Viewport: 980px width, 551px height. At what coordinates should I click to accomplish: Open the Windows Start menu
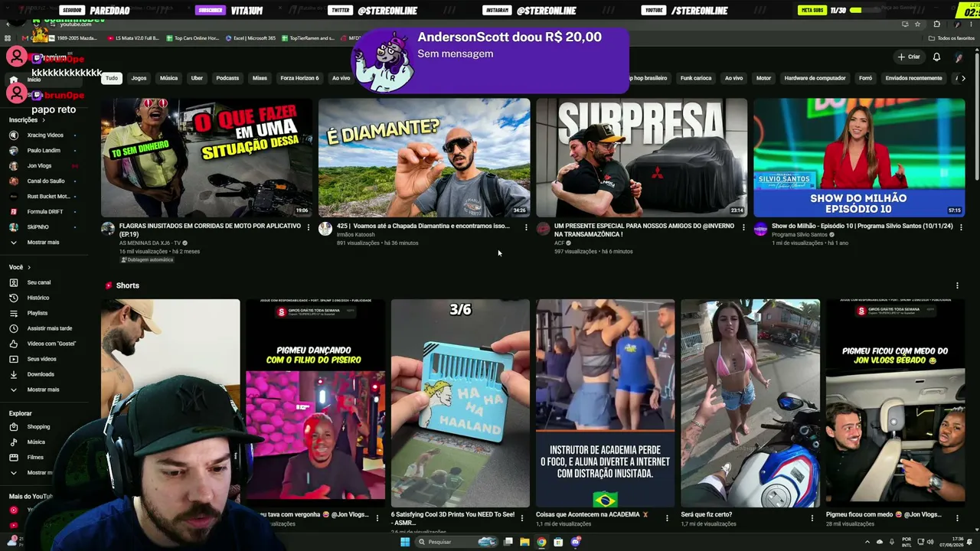click(405, 542)
